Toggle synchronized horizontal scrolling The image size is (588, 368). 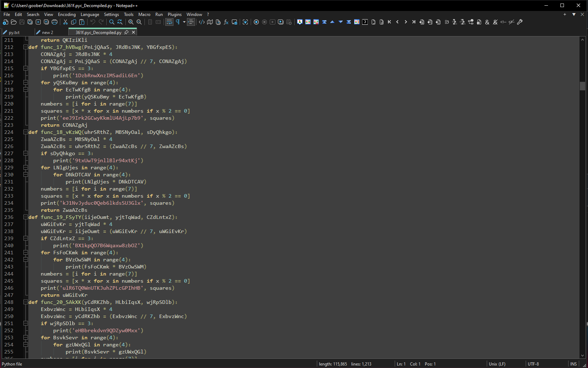click(x=158, y=22)
